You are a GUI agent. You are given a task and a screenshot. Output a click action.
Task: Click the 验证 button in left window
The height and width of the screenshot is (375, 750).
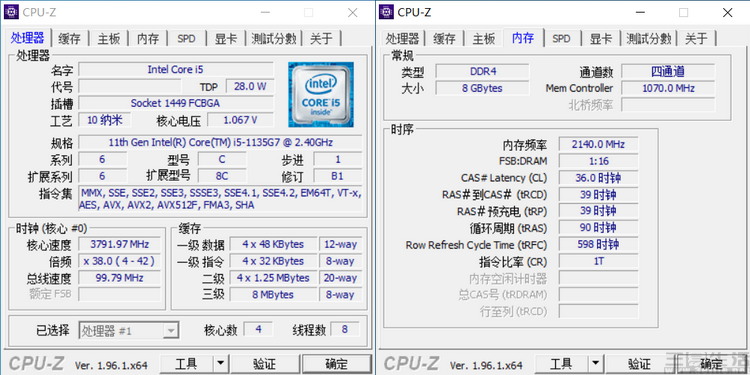point(264,364)
